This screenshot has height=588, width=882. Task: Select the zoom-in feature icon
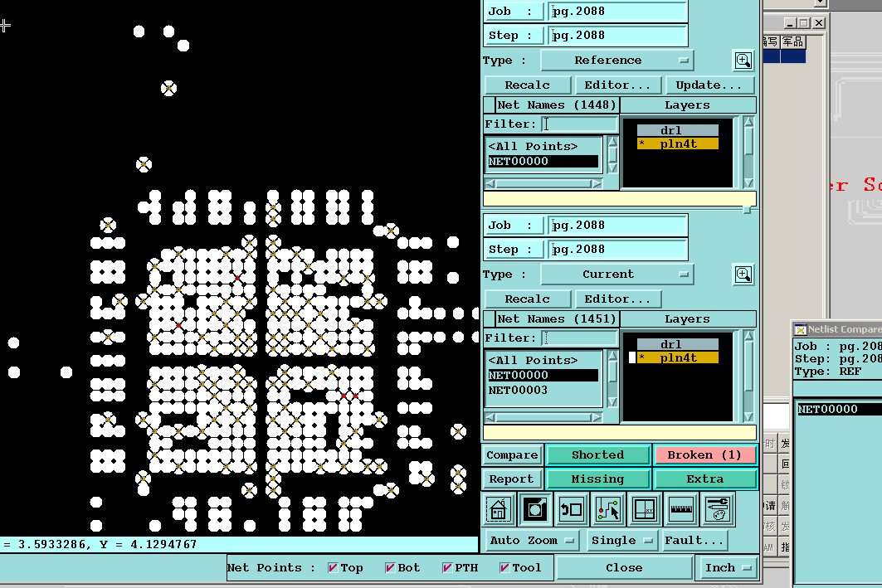pos(535,509)
